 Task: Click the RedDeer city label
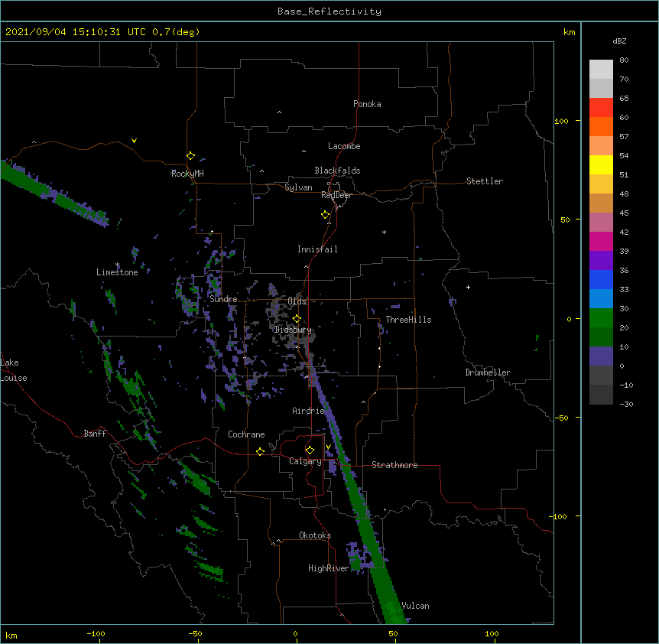336,195
